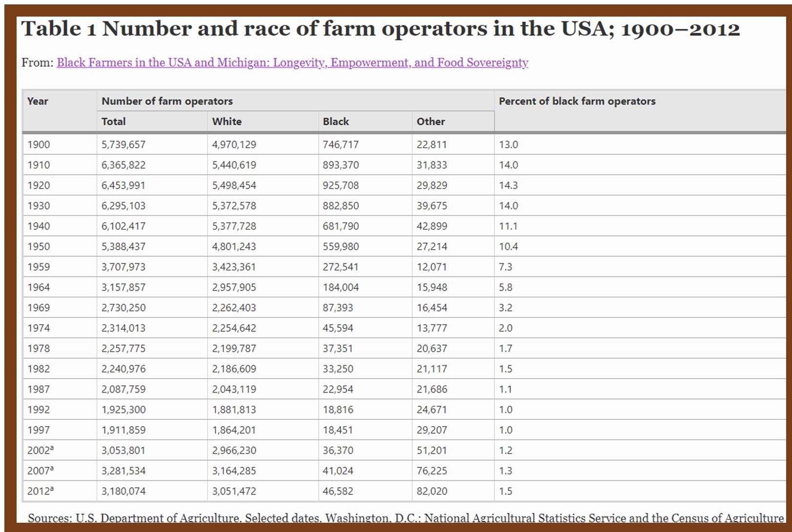Click the white operators value 3,423,361
The width and height of the screenshot is (792, 532).
point(234,267)
